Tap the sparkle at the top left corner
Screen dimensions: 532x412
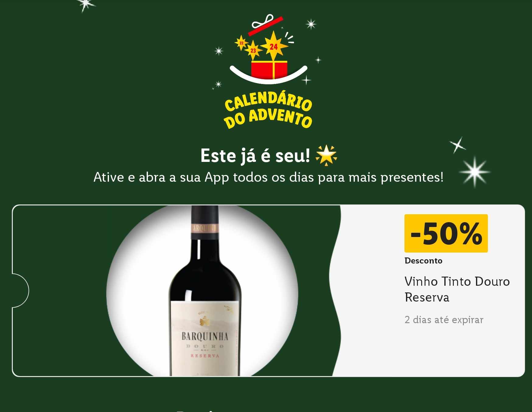pyautogui.click(x=86, y=4)
